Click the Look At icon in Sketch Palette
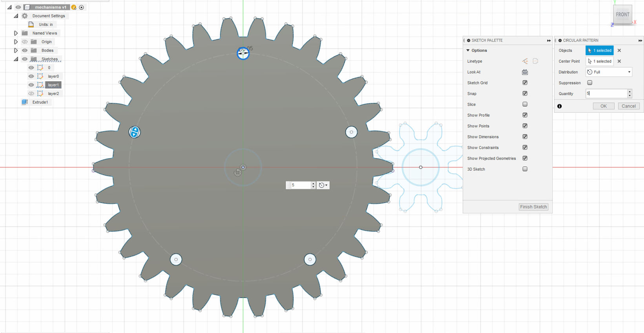Screen dimensions: 644x333 tap(525, 72)
